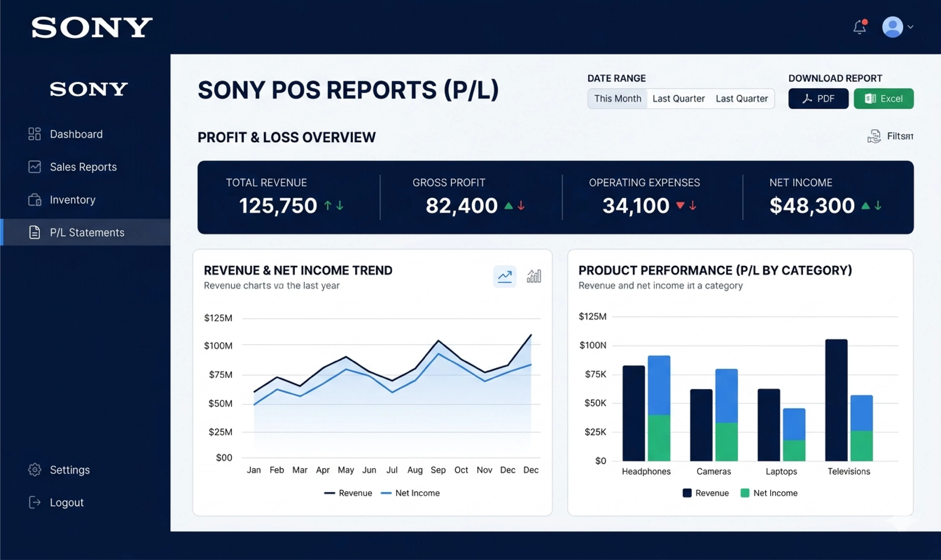Click the Net Income value '$48,300'
Image resolution: width=941 pixels, height=560 pixels.
[812, 206]
